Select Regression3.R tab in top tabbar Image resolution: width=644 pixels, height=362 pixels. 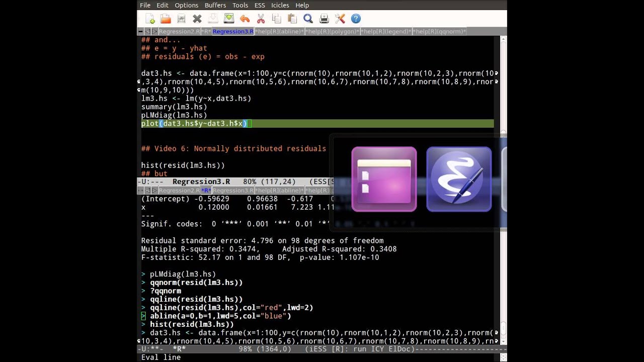pyautogui.click(x=233, y=31)
